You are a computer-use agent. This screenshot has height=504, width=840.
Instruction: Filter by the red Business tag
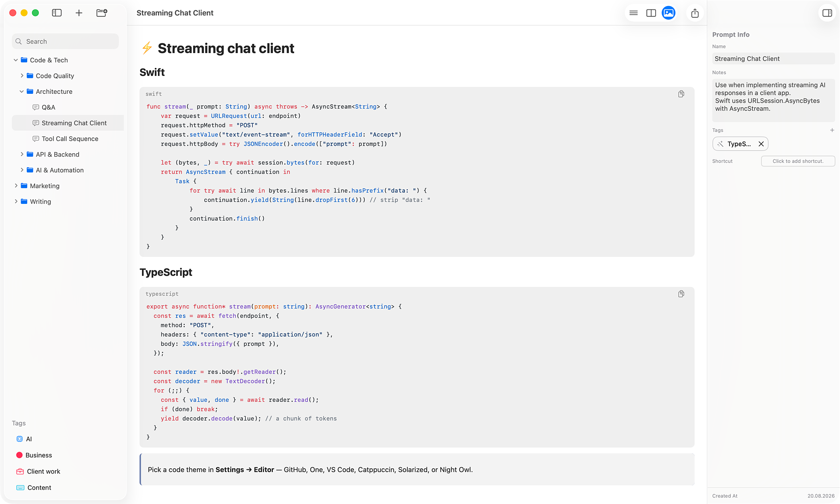tap(34, 455)
